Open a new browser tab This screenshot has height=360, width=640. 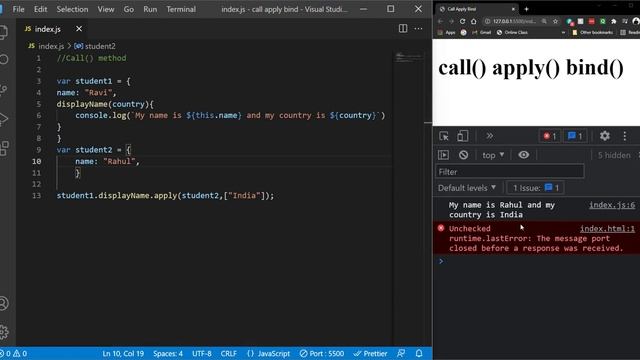click(x=526, y=9)
